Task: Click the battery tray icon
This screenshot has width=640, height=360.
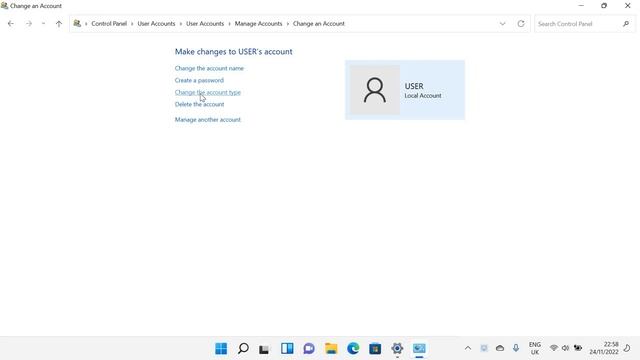Action: pos(578,348)
